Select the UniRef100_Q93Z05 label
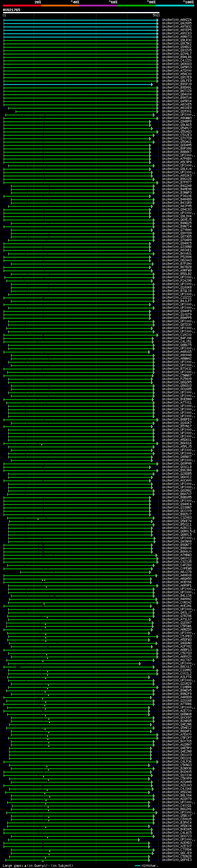The height and width of the screenshot is (868, 197). (177, 50)
